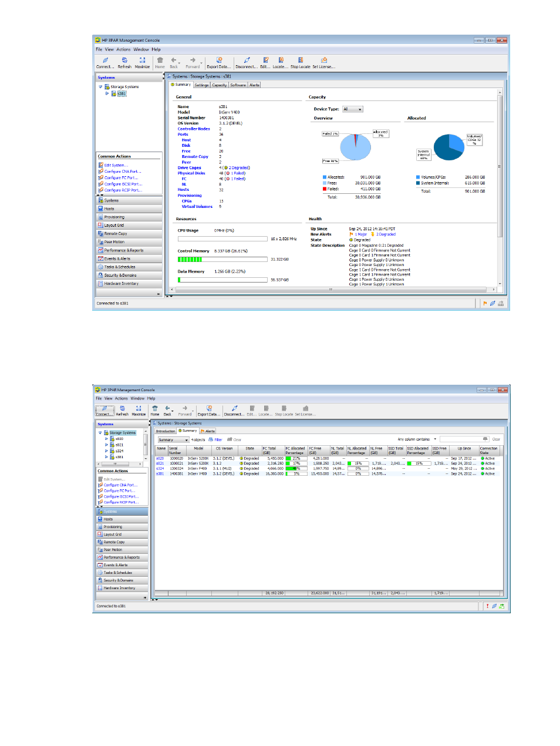Click Configure CNA Port link in upper window
The image size is (560, 746).
click(x=123, y=172)
